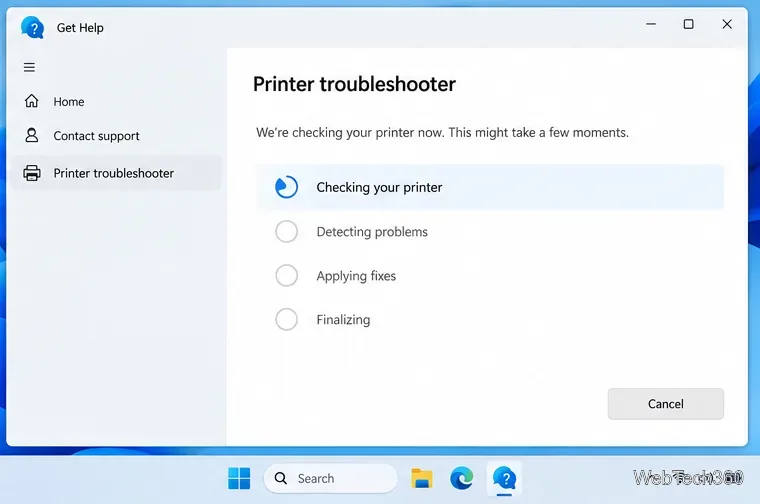The height and width of the screenshot is (504, 760).
Task: Go to Home in the sidebar
Action: tap(116, 102)
